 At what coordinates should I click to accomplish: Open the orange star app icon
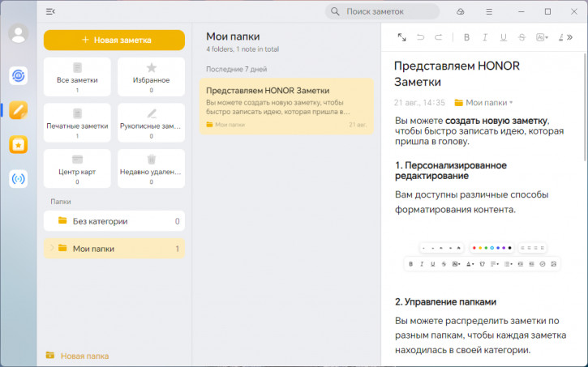19,144
